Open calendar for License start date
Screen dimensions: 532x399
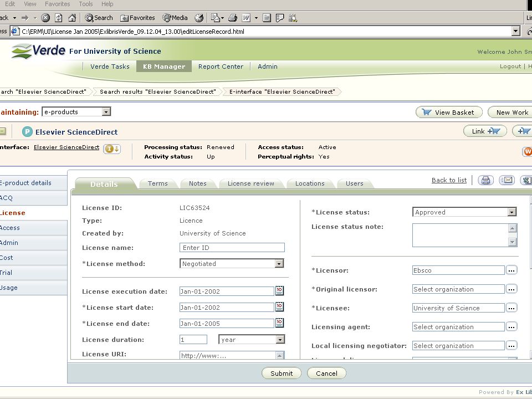[x=279, y=306]
